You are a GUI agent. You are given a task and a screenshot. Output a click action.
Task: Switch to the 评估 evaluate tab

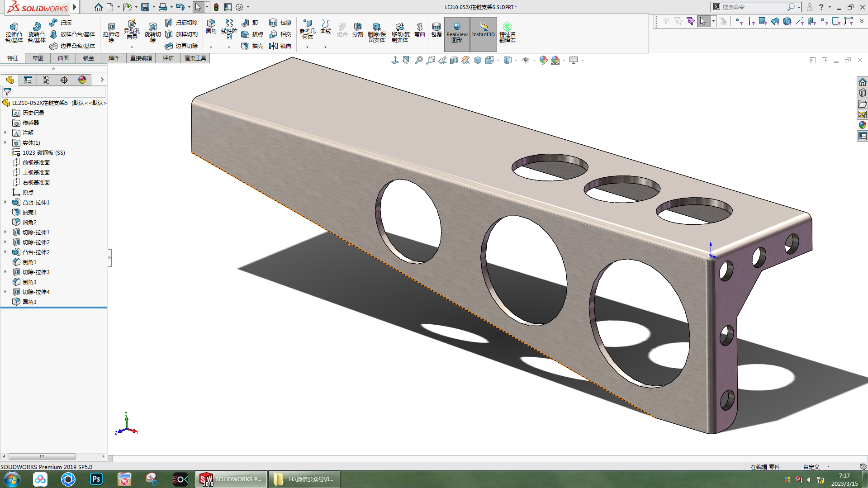coord(168,58)
